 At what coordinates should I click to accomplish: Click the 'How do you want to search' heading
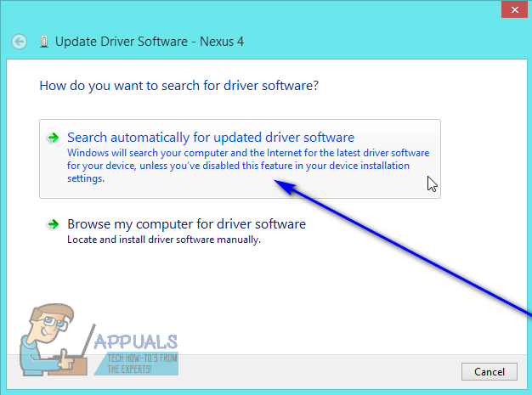pos(179,86)
